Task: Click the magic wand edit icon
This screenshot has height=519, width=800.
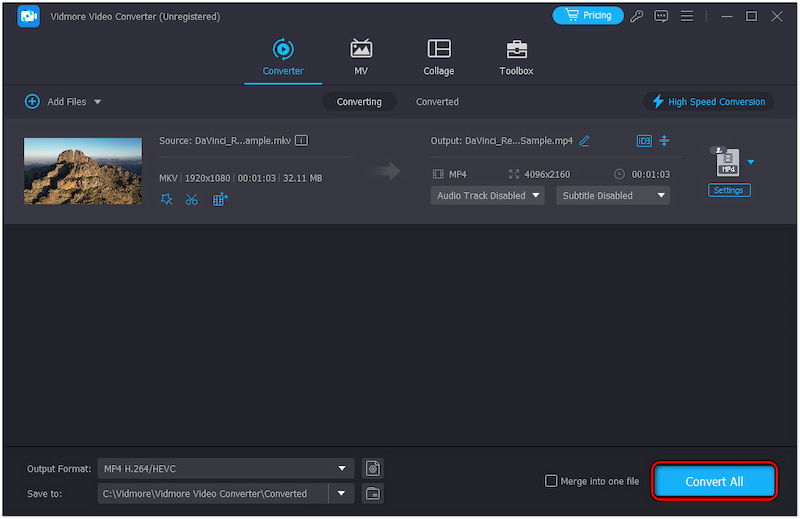Action: 167,199
